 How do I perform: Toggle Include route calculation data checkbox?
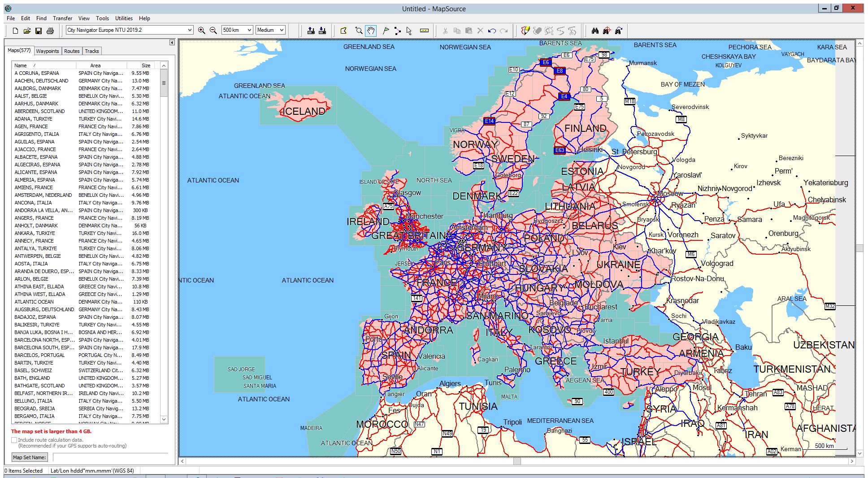click(x=14, y=440)
